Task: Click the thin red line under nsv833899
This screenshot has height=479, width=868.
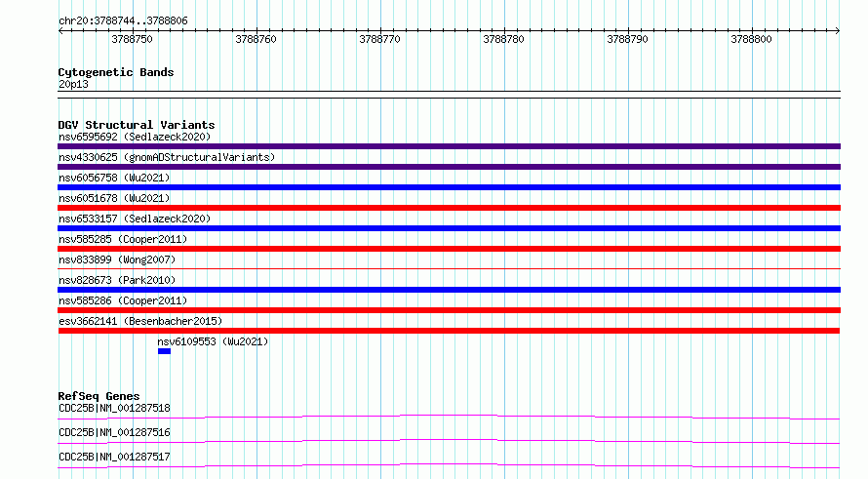Action: tap(449, 268)
